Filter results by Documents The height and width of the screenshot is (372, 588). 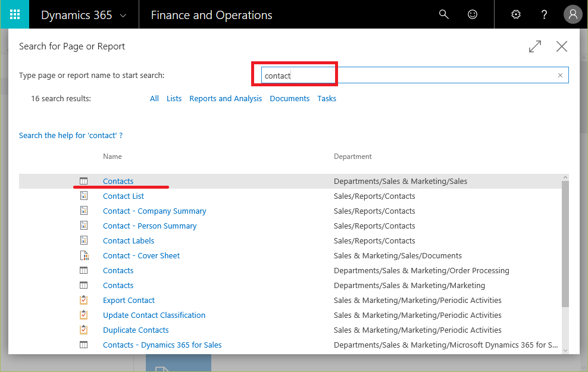tap(289, 99)
